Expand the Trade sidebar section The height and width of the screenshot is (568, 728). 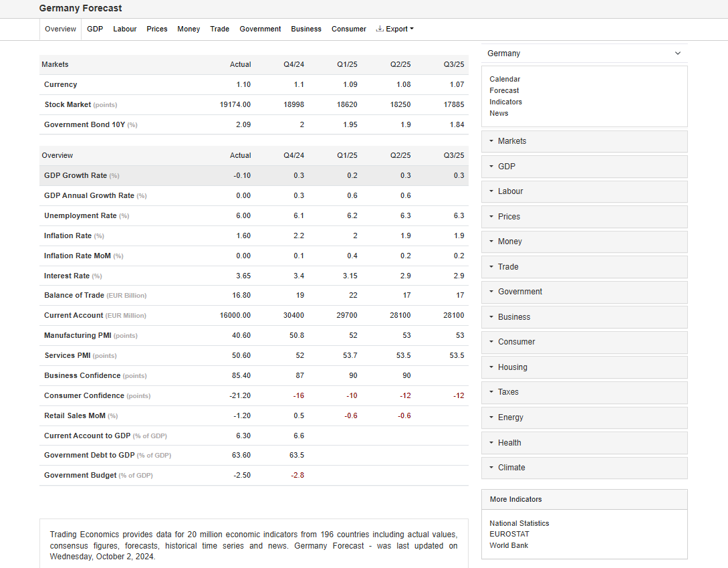[x=584, y=267]
